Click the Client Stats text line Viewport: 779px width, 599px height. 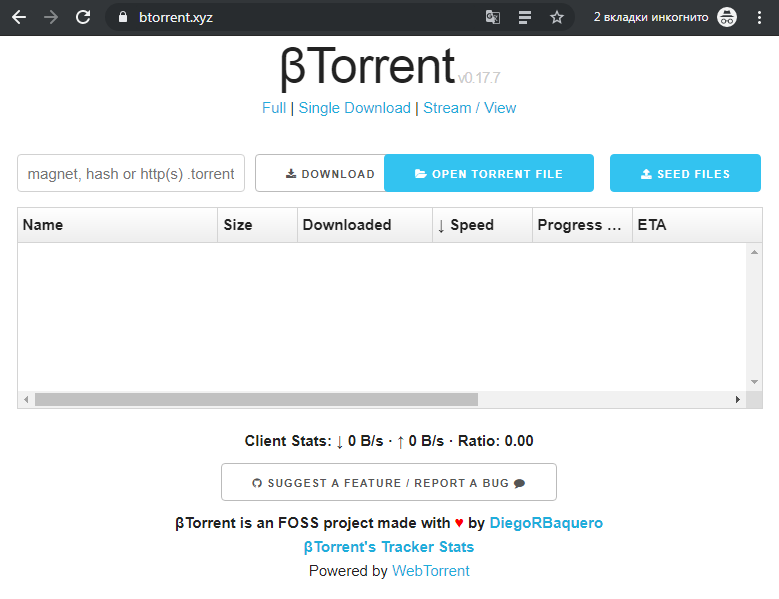(389, 441)
